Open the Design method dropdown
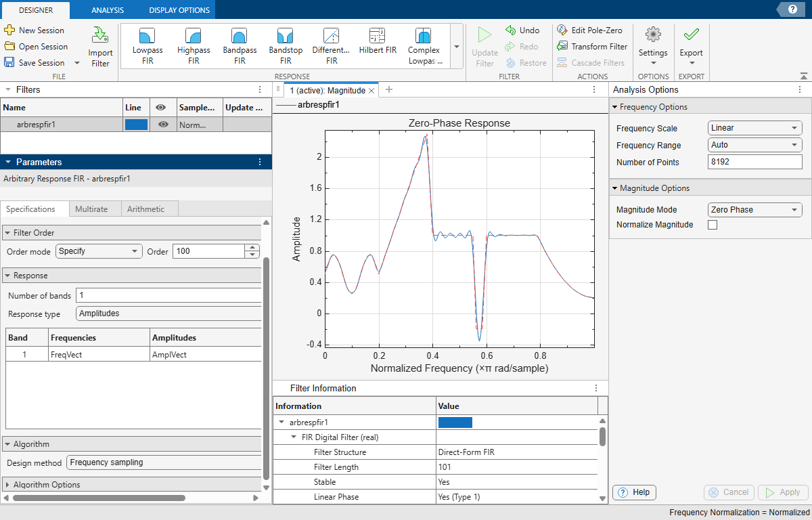This screenshot has width=812, height=520. pyautogui.click(x=163, y=462)
